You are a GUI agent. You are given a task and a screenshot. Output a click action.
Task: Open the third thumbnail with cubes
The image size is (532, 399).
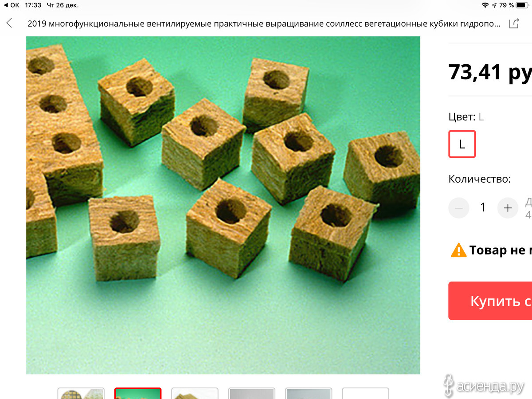tap(195, 394)
